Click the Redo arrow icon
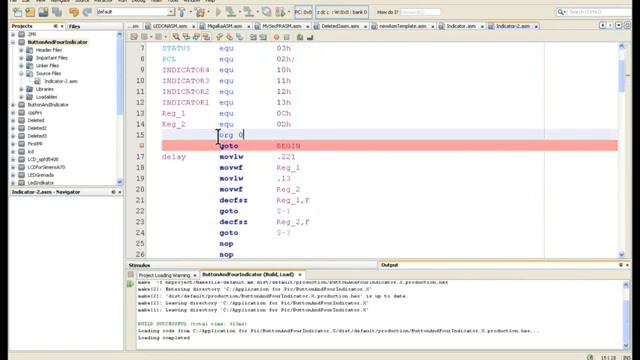Screen dimensions: 640x360 point(87,12)
